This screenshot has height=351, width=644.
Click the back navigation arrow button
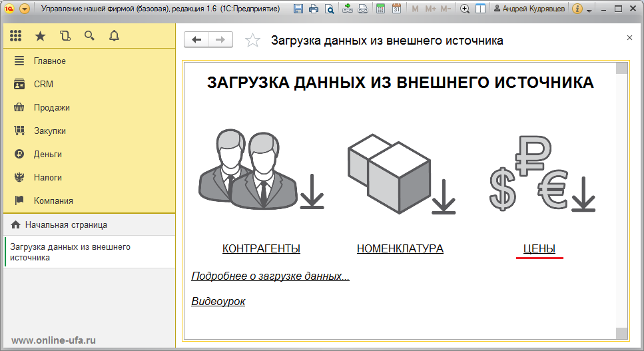point(196,40)
